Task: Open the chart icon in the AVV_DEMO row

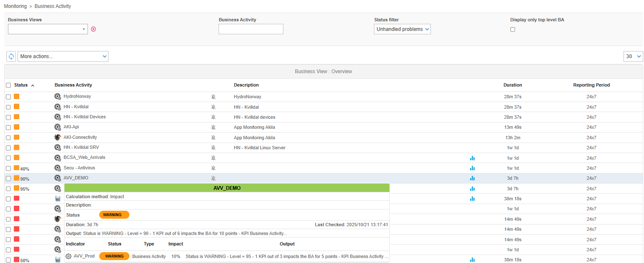Action: point(472,178)
